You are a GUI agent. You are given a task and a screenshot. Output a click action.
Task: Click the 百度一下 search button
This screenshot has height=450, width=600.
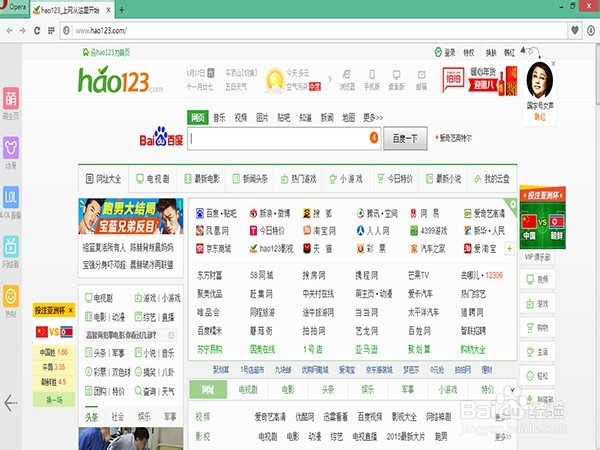405,139
